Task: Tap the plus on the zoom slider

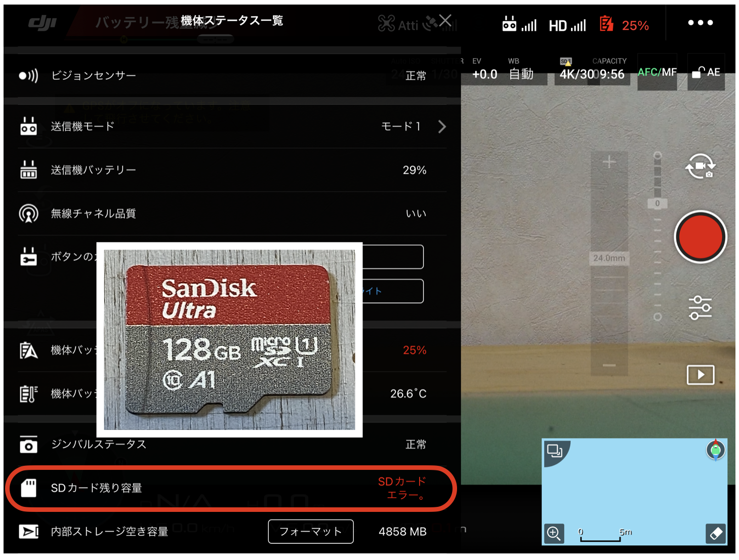Action: coord(609,162)
